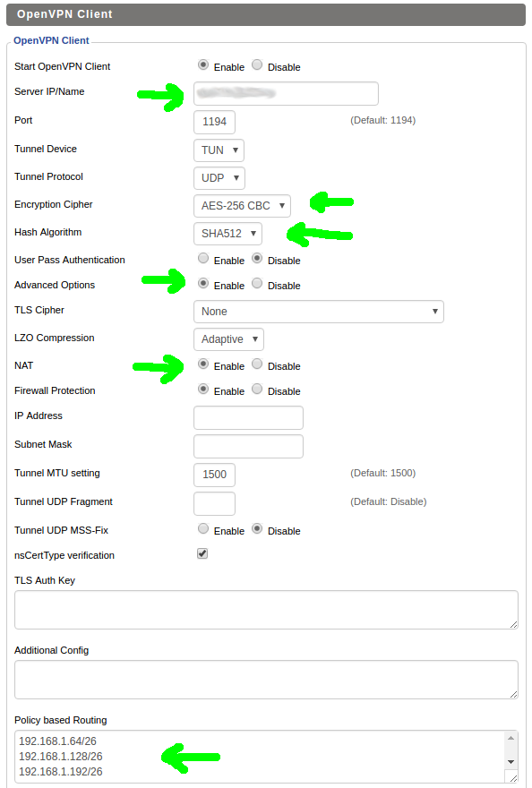Enable Advanced Options radio

203,284
